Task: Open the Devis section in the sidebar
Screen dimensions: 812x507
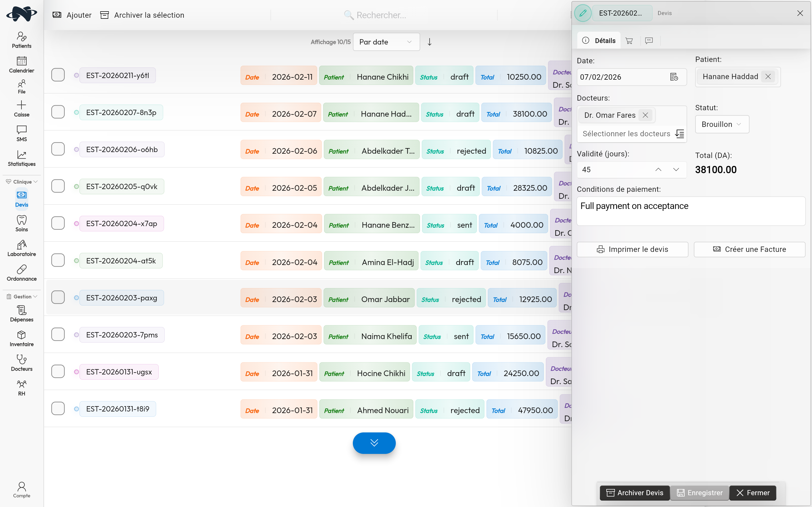Action: click(x=21, y=199)
